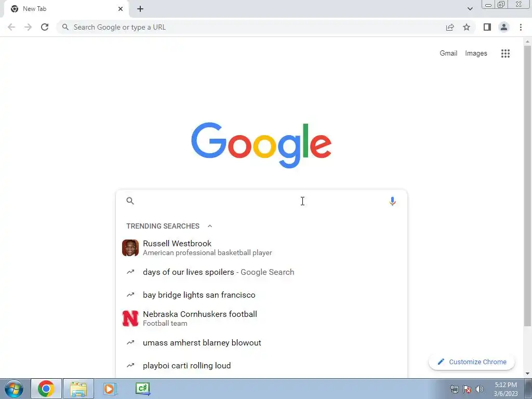Reload the page with the refresh icon
The height and width of the screenshot is (399, 532).
45,27
